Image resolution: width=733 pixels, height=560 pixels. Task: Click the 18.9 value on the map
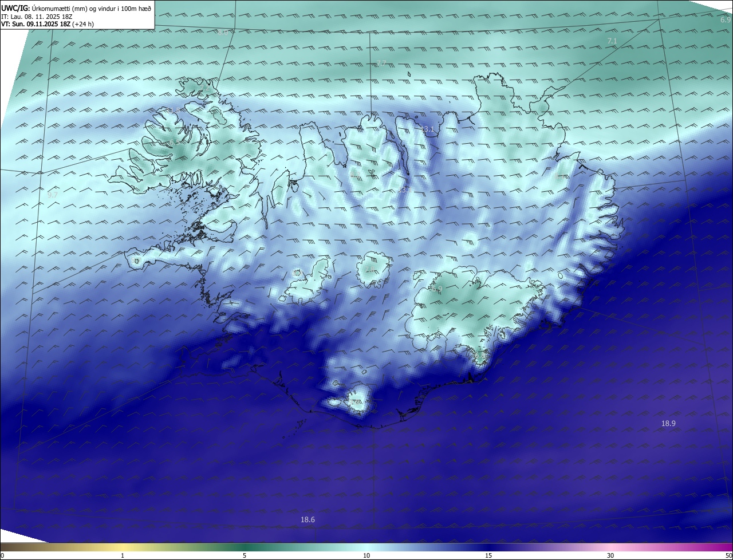pyautogui.click(x=668, y=423)
